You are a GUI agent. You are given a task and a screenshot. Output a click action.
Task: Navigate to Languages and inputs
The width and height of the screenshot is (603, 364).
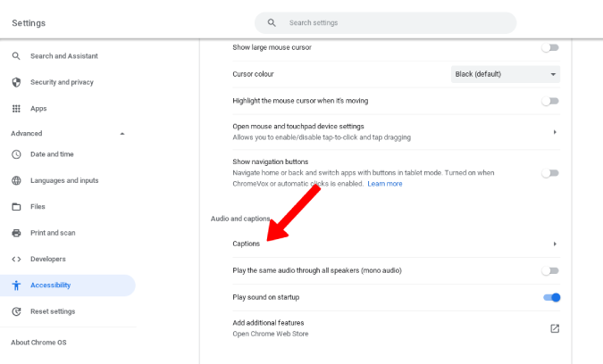click(x=64, y=180)
